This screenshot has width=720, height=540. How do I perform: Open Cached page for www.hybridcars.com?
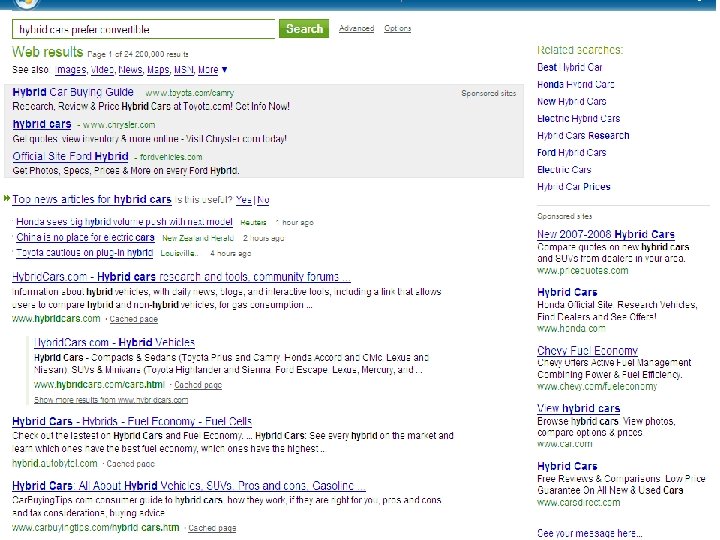(x=134, y=319)
